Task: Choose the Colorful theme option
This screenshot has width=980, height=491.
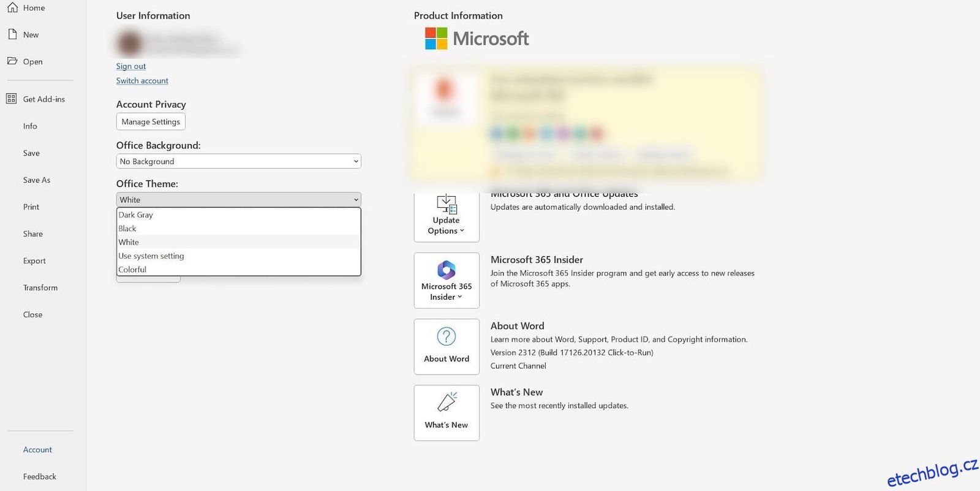Action: pyautogui.click(x=239, y=270)
